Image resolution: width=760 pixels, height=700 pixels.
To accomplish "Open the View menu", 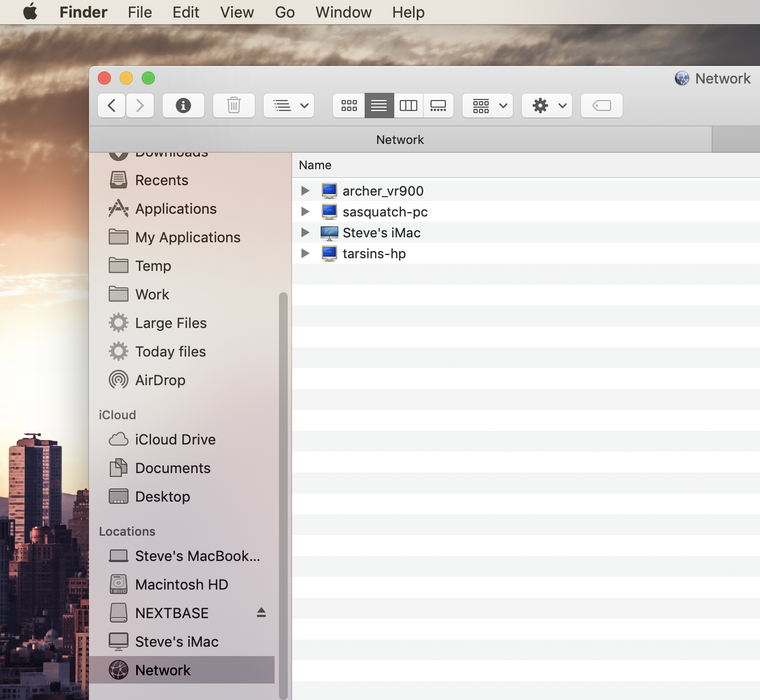I will pos(237,12).
